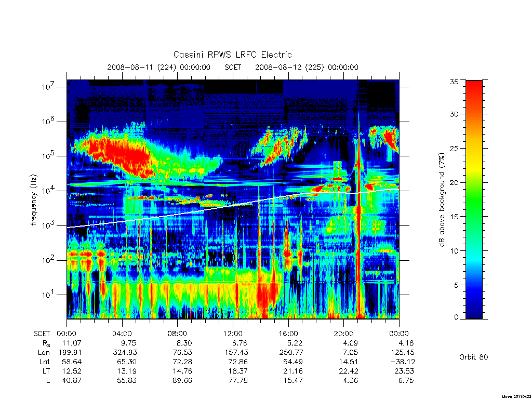
Task: Click the Lon value 250.77
Action: pyautogui.click(x=291, y=353)
